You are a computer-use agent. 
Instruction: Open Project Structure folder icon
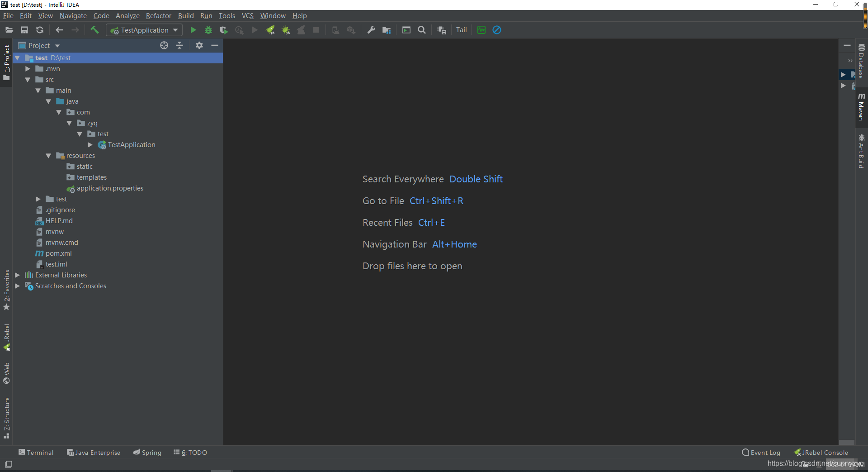tap(387, 30)
